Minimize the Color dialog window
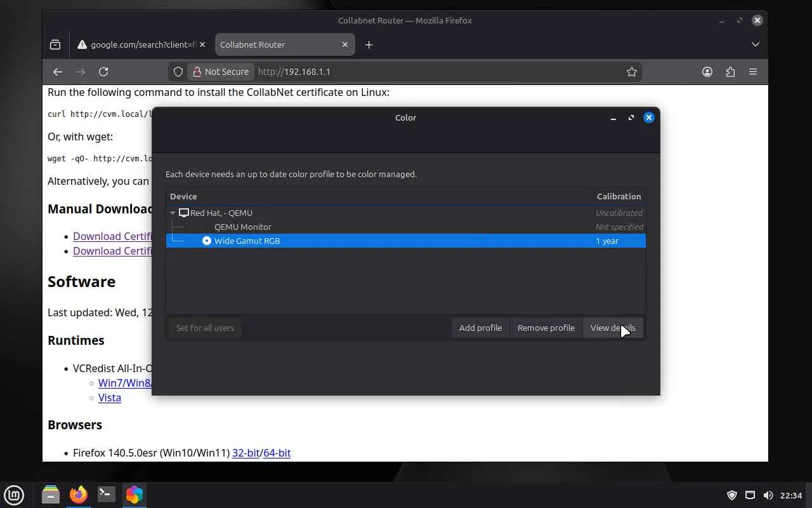 613,117
